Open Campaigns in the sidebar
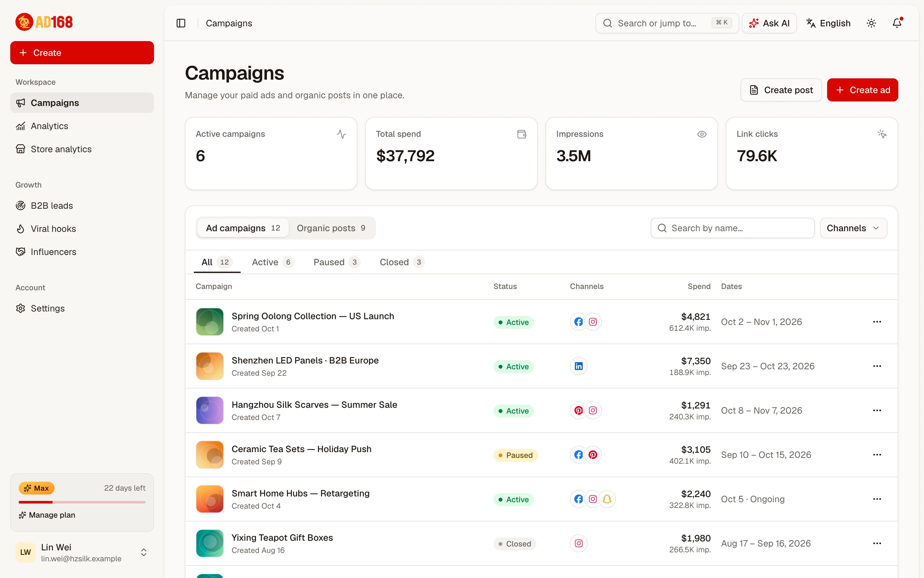The width and height of the screenshot is (924, 578). pos(82,103)
